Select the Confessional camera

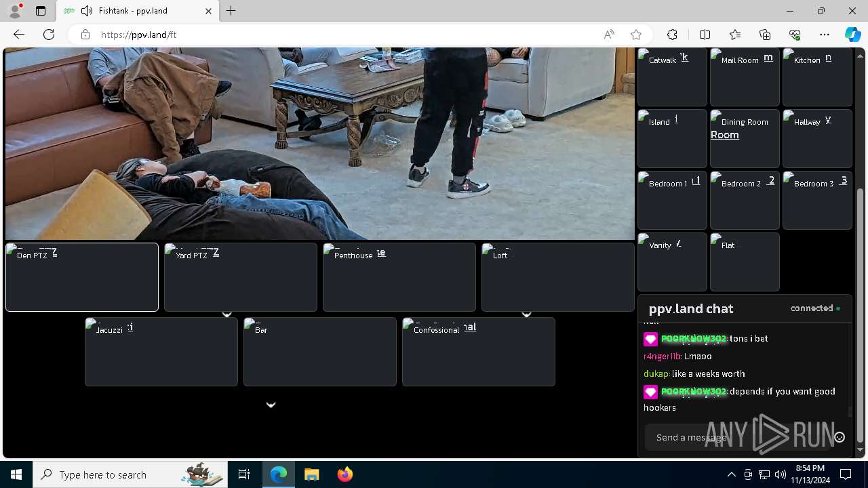[479, 352]
